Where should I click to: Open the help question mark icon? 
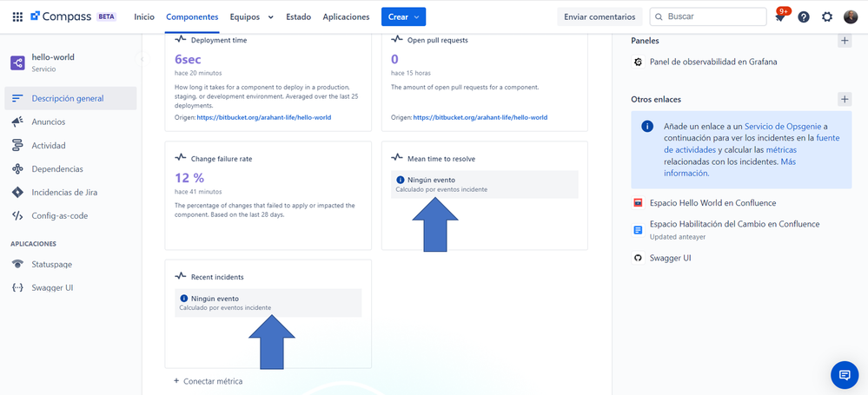pos(804,16)
